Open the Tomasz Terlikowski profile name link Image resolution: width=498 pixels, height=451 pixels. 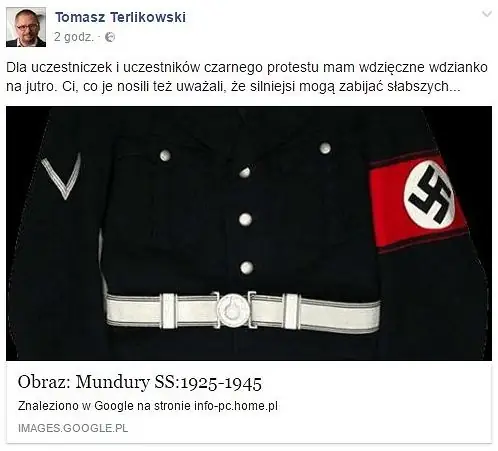(120, 17)
